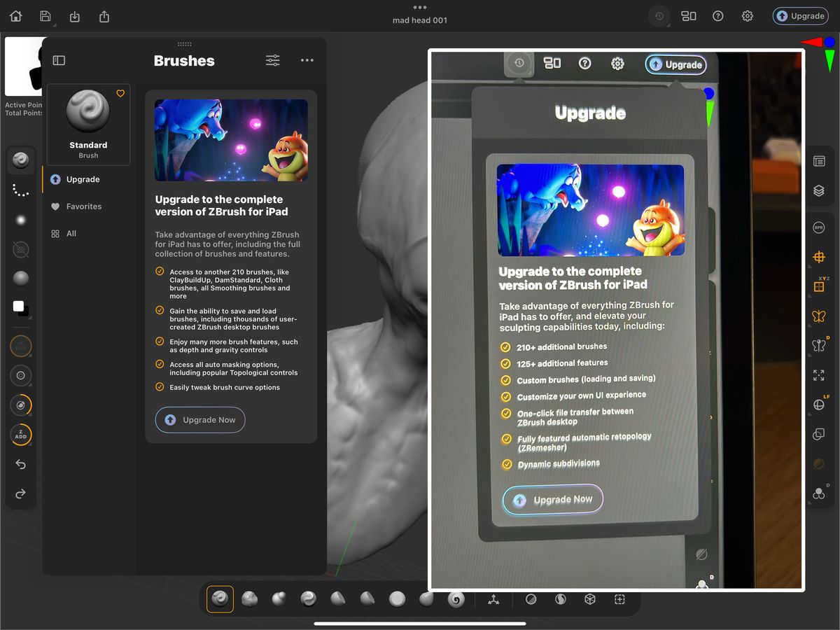Open Settings via the gear icon
Screen dimensions: 840x630
(x=746, y=15)
